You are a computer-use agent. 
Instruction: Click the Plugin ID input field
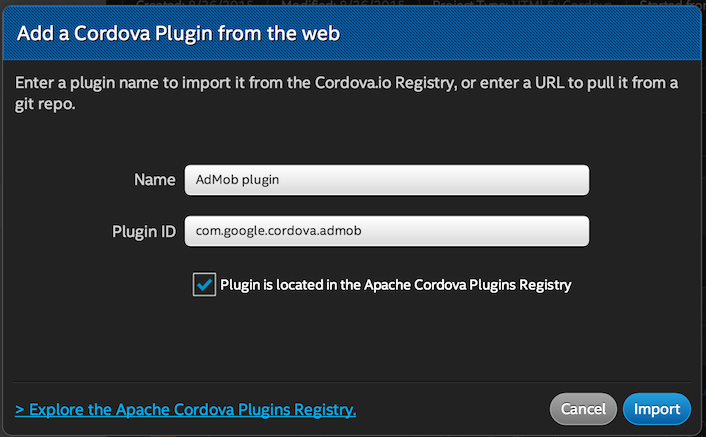[x=386, y=231]
